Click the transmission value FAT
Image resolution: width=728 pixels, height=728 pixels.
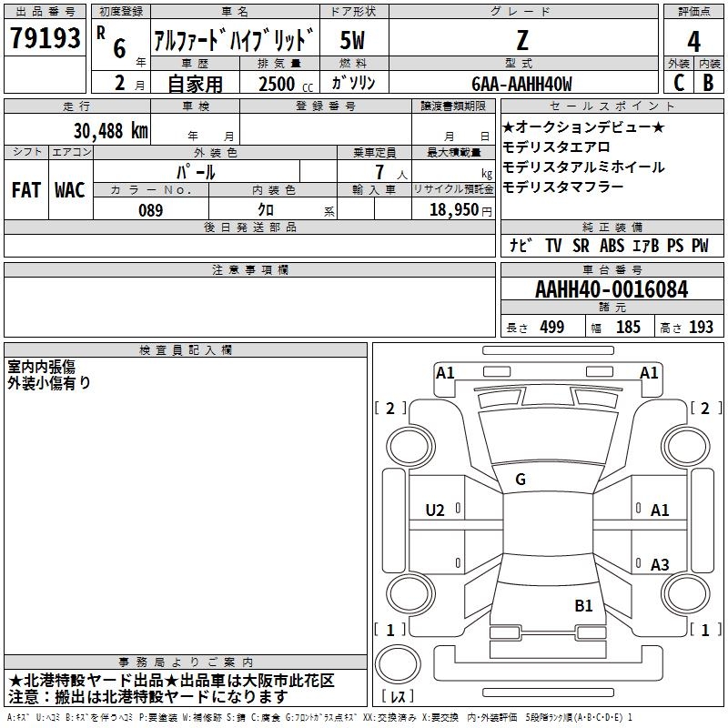26,190
